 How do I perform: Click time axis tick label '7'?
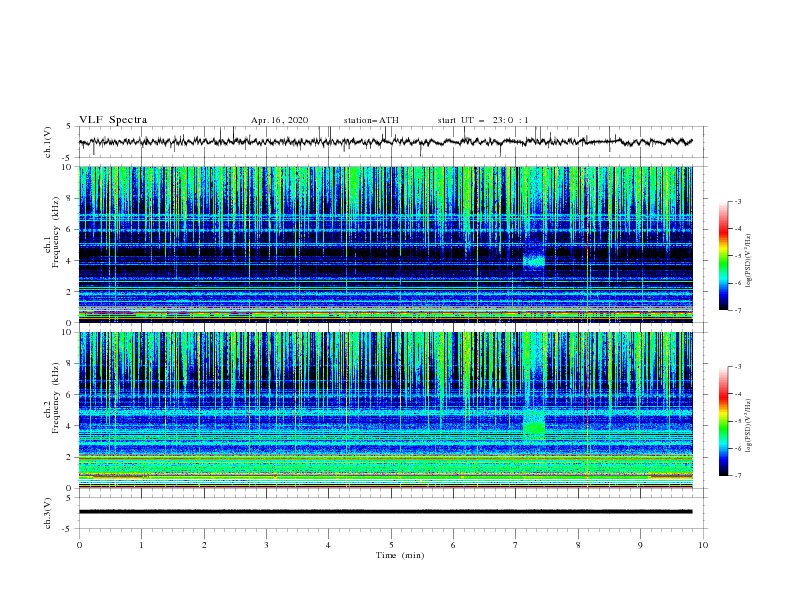(x=516, y=545)
